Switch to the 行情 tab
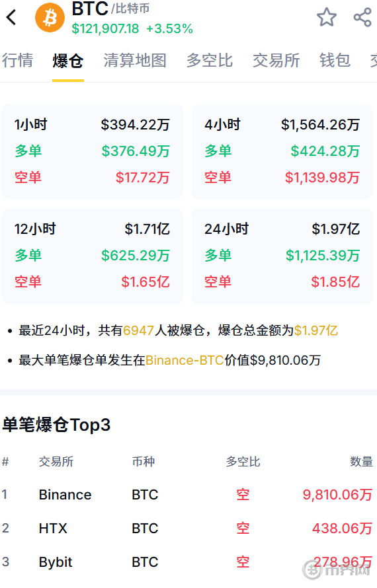This screenshot has width=377, height=588. tap(17, 60)
